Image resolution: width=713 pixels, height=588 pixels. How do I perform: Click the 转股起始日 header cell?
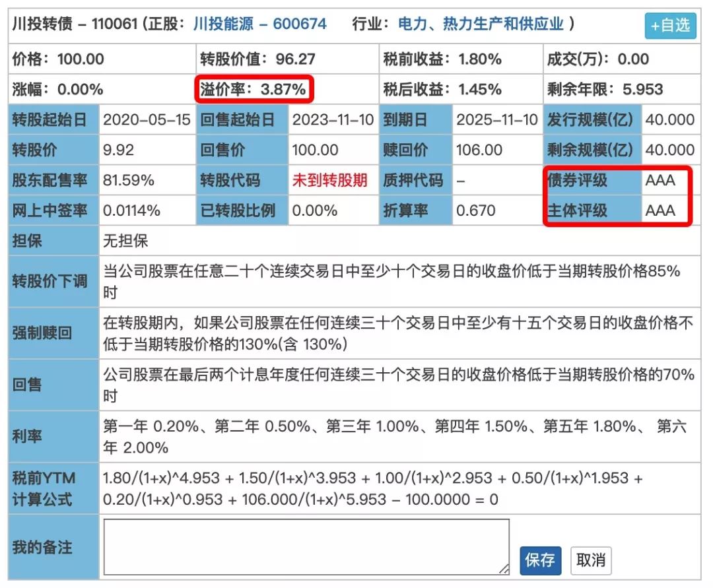[53, 119]
